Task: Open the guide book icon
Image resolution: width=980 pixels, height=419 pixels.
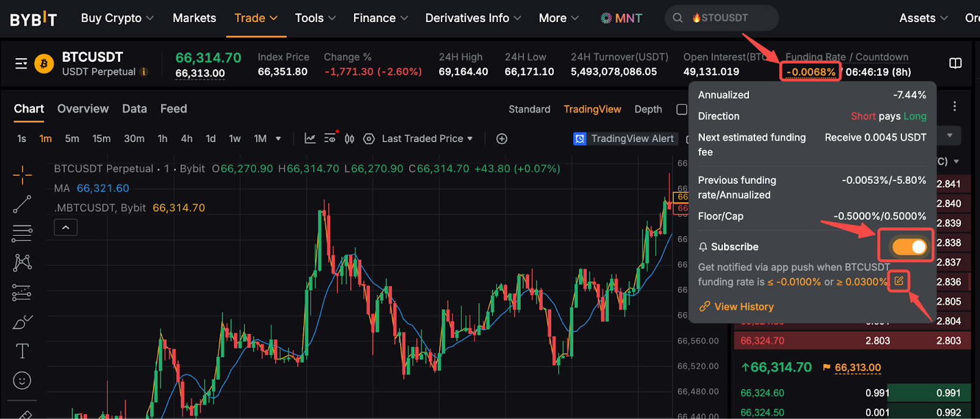Action: [955, 64]
